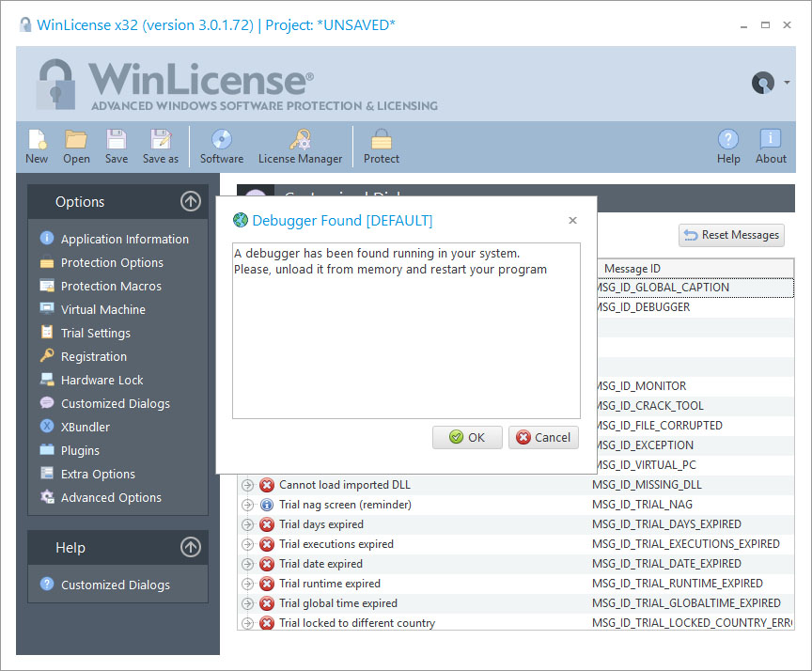Click error icon of Trial locked to country
The height and width of the screenshot is (671, 812).
[x=267, y=623]
